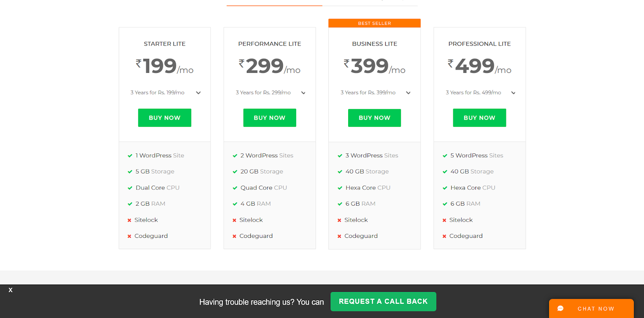
Task: Click the chat bubble icon
Action: [560, 308]
